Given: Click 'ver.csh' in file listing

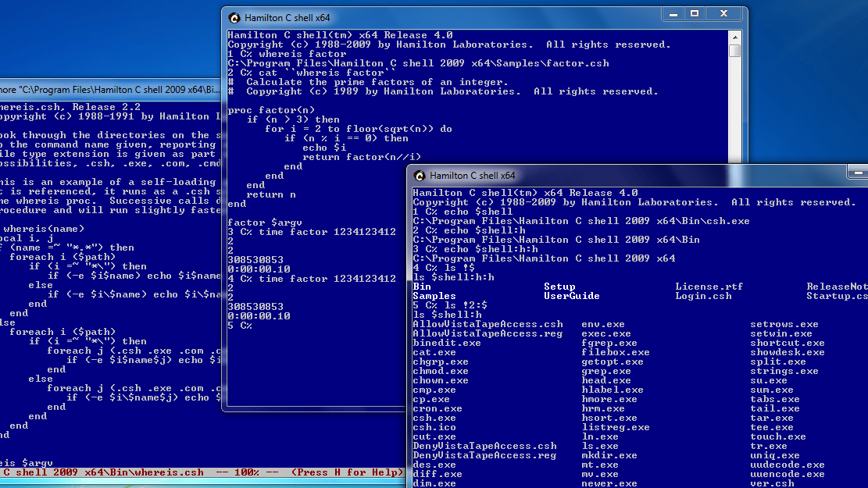Looking at the screenshot, I should click(772, 483).
